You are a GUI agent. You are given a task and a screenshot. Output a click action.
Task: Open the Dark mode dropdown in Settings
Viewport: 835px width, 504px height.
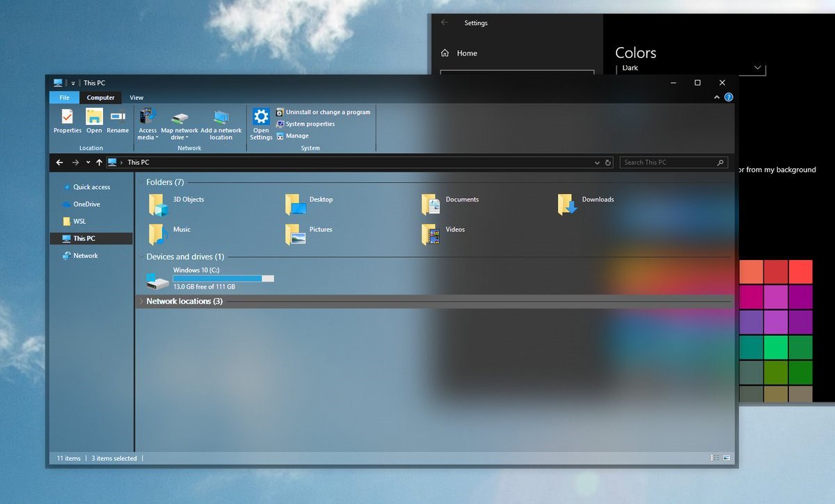coord(691,68)
